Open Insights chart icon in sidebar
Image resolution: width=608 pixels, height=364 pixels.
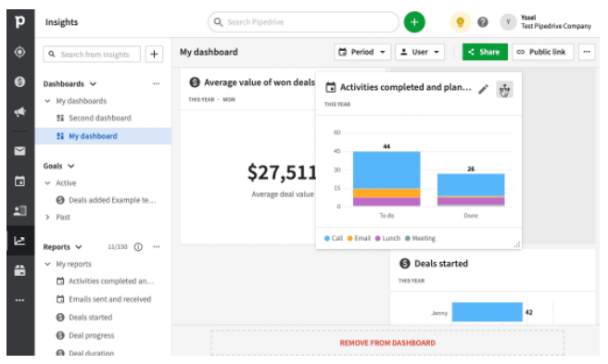pos(19,241)
